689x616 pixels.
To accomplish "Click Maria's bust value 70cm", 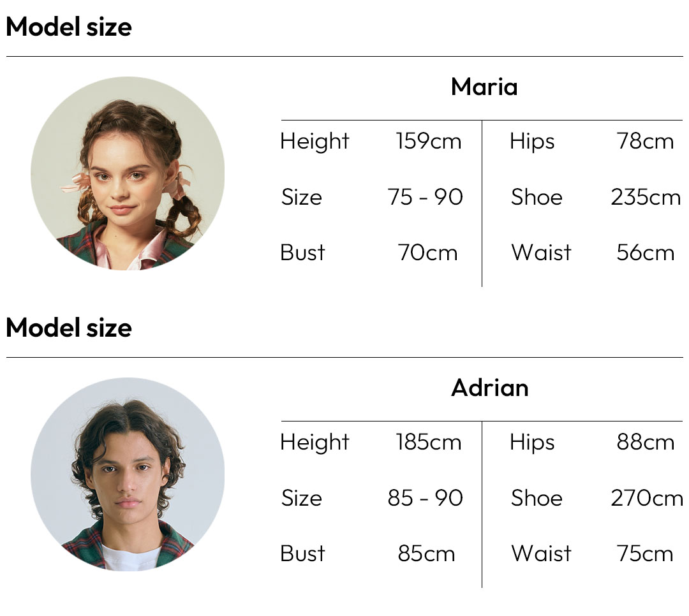I will 427,253.
